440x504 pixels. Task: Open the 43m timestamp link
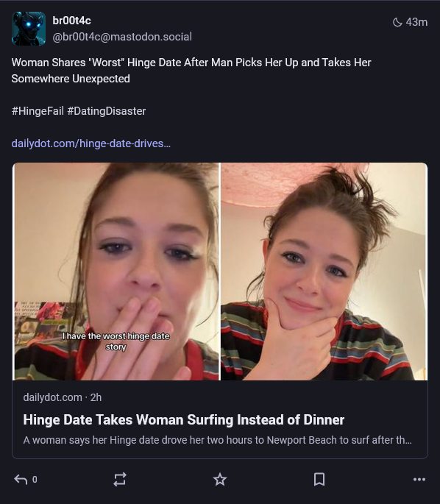pos(416,22)
